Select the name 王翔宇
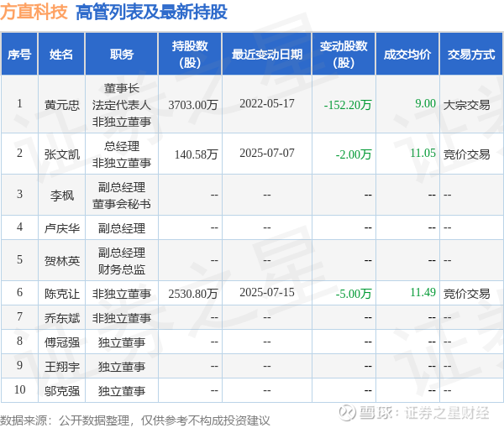The image size is (504, 428). tap(61, 367)
